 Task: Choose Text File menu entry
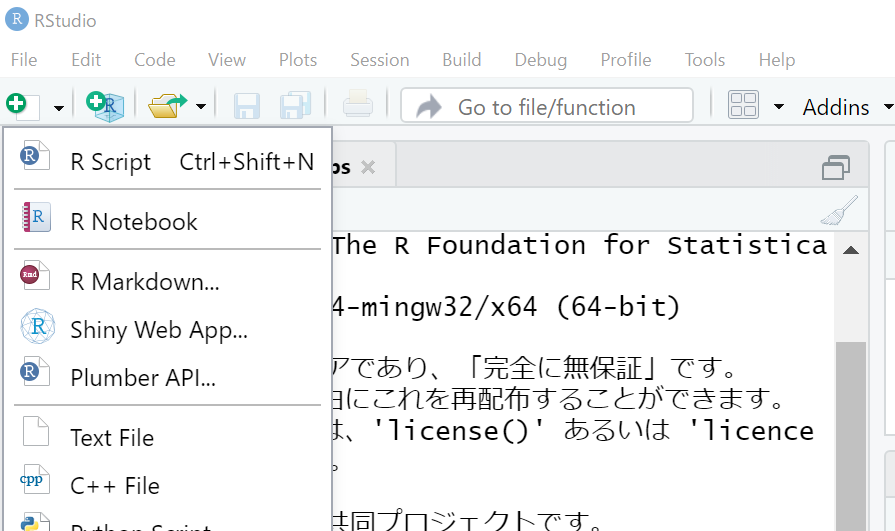tap(167, 438)
